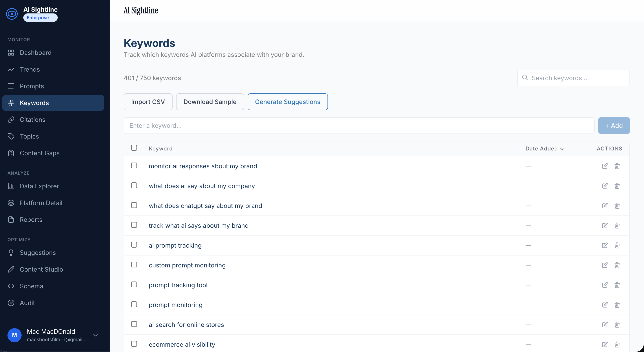This screenshot has height=352, width=644.
Task: Click the AI Sightline eye logo icon
Action: pos(12,14)
